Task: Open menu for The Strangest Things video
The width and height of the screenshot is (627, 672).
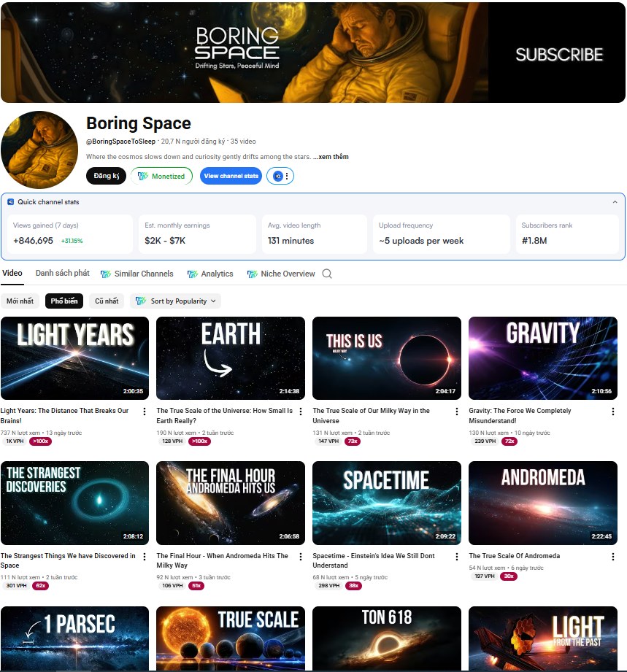Action: click(145, 556)
